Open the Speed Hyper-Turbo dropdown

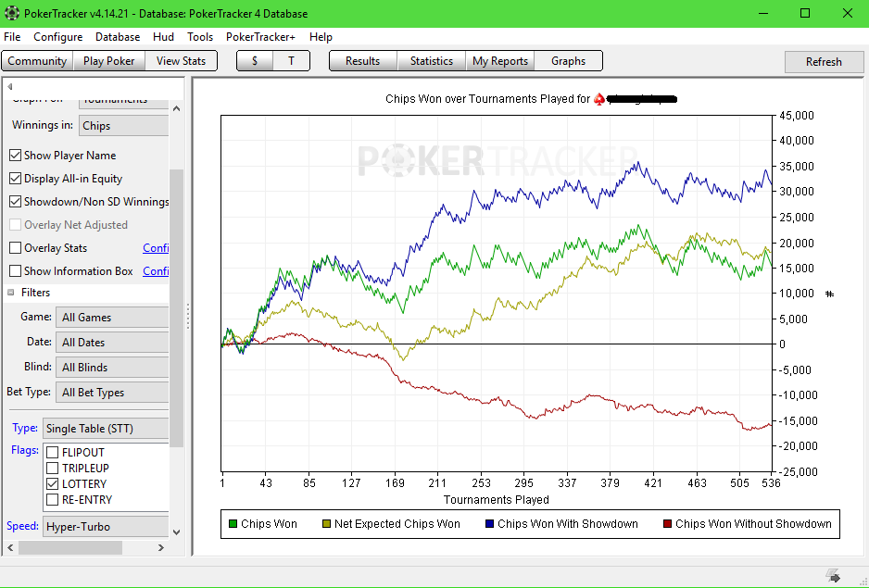point(106,527)
